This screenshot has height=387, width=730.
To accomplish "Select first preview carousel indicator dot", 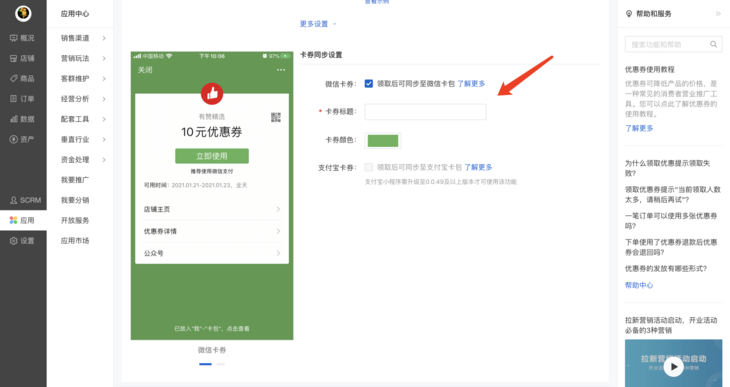I will 205,364.
